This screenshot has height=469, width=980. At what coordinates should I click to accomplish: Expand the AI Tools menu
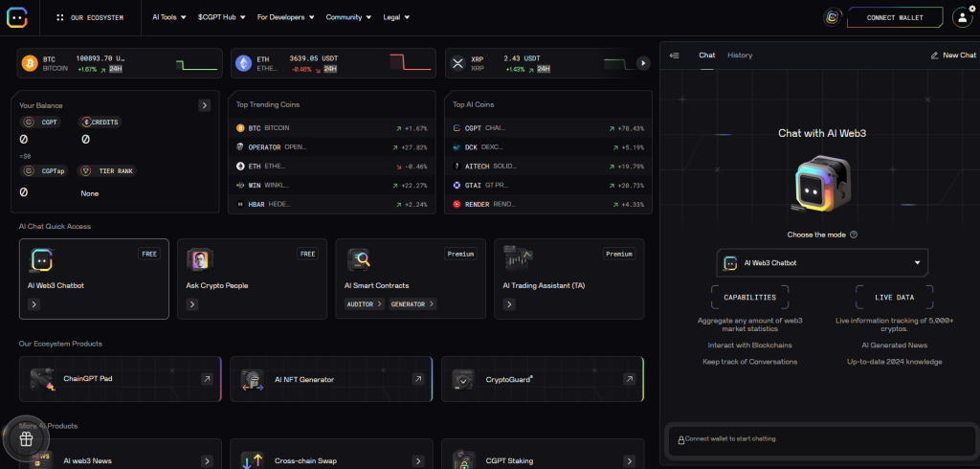click(x=169, y=17)
